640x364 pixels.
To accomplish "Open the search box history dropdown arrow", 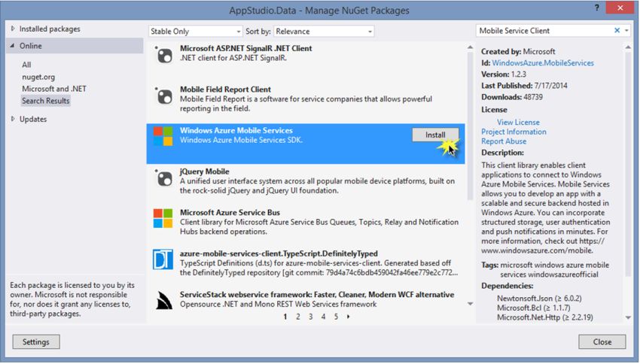I will point(626,31).
